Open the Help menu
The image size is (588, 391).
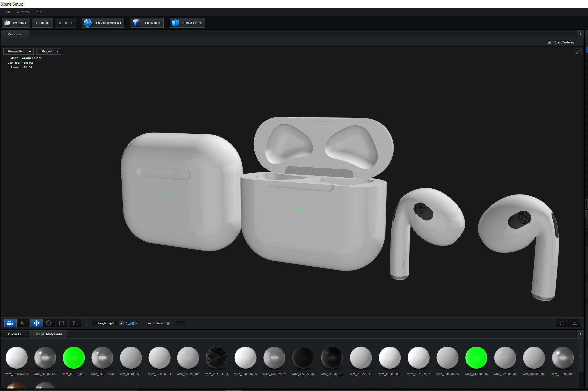click(x=38, y=12)
